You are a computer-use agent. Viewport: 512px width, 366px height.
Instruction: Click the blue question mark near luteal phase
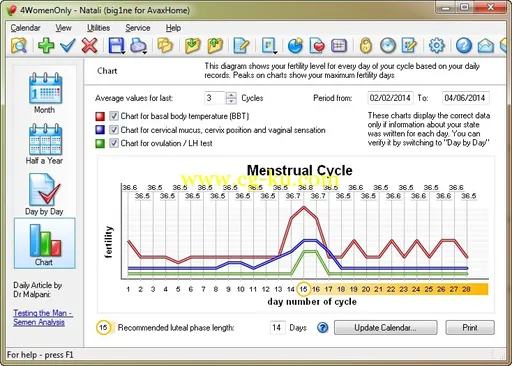322,328
